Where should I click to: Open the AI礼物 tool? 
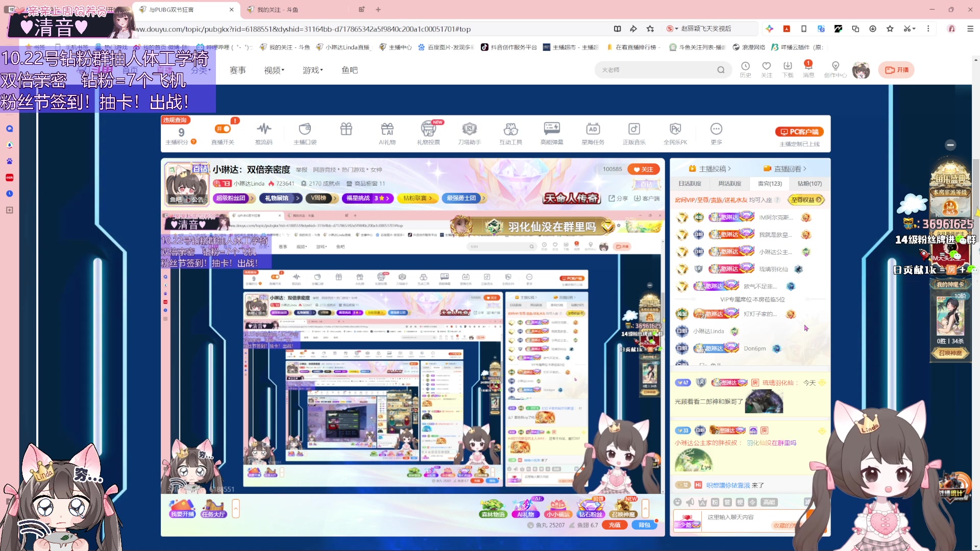coord(387,133)
